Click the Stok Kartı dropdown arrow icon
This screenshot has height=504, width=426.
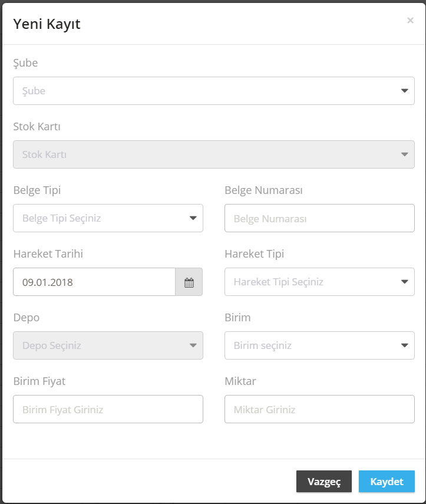tap(405, 154)
